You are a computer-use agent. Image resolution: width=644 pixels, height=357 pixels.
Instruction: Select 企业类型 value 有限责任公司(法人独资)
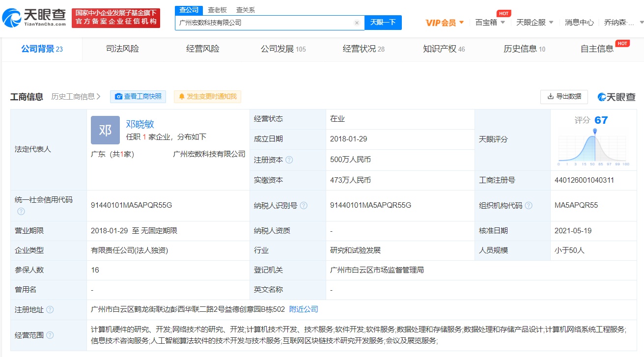pos(130,250)
